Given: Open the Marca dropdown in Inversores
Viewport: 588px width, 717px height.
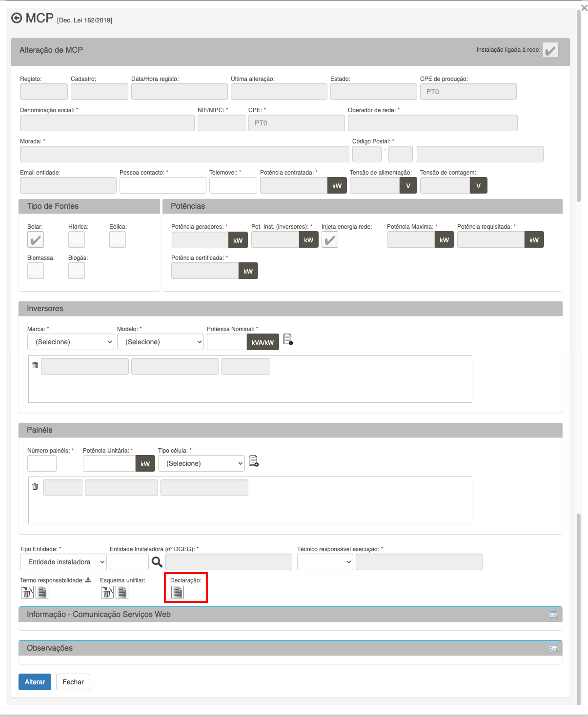Looking at the screenshot, I should point(71,342).
